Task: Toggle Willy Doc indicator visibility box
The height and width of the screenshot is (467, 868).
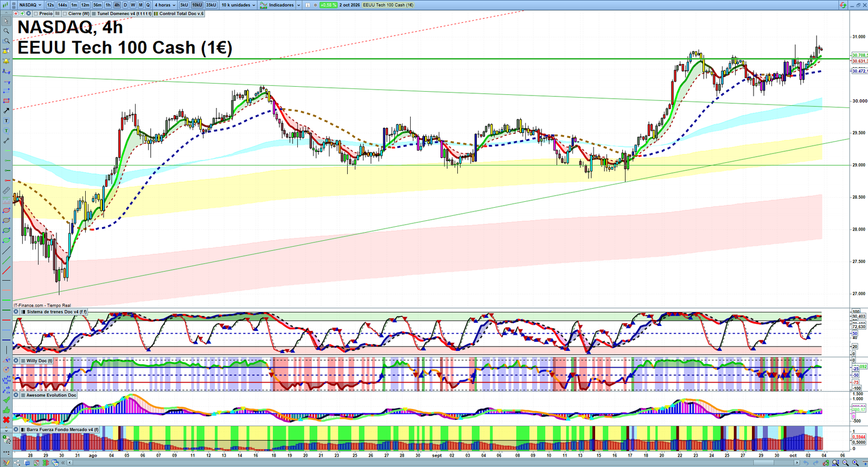Action: 23,361
